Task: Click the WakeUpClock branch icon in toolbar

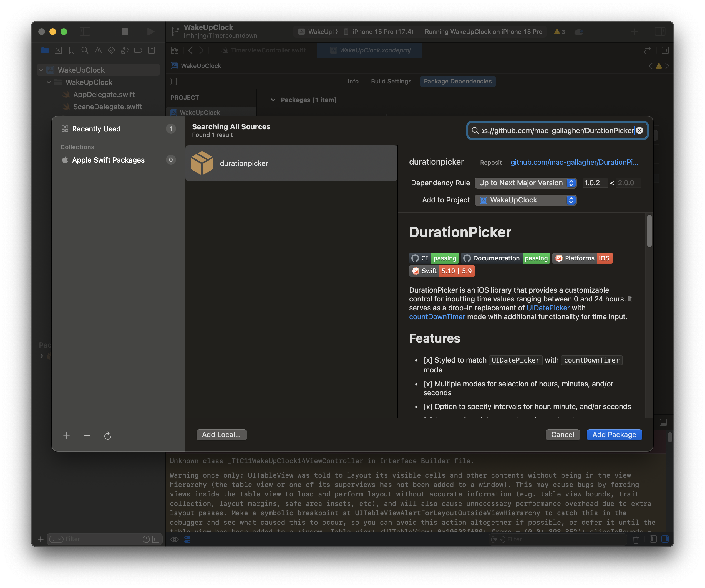Action: [175, 32]
